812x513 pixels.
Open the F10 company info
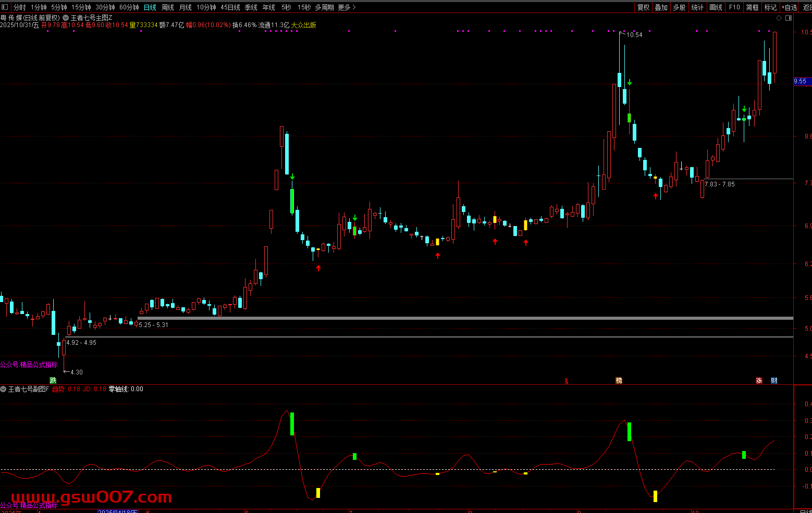[734, 7]
